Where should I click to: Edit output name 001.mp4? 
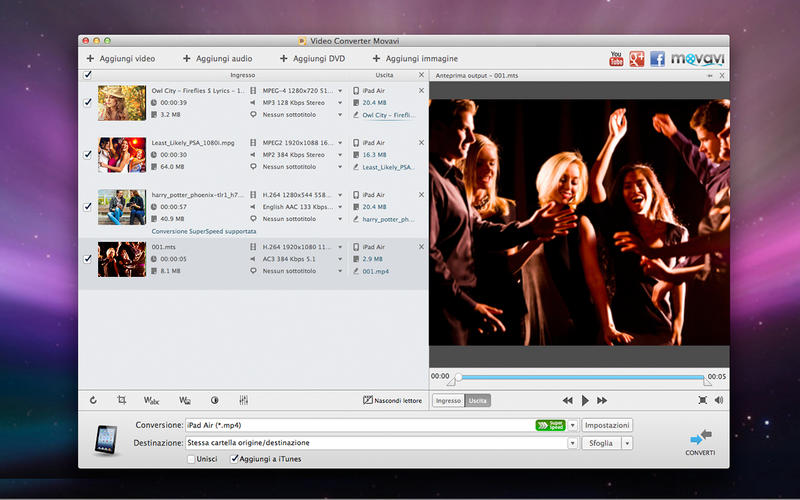tap(376, 271)
